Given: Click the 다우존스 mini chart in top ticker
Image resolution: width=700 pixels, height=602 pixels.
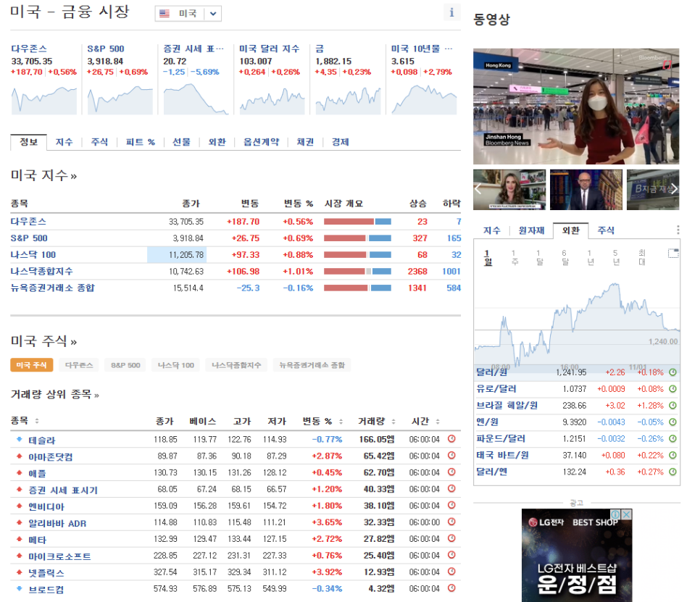Looking at the screenshot, I should (44, 100).
